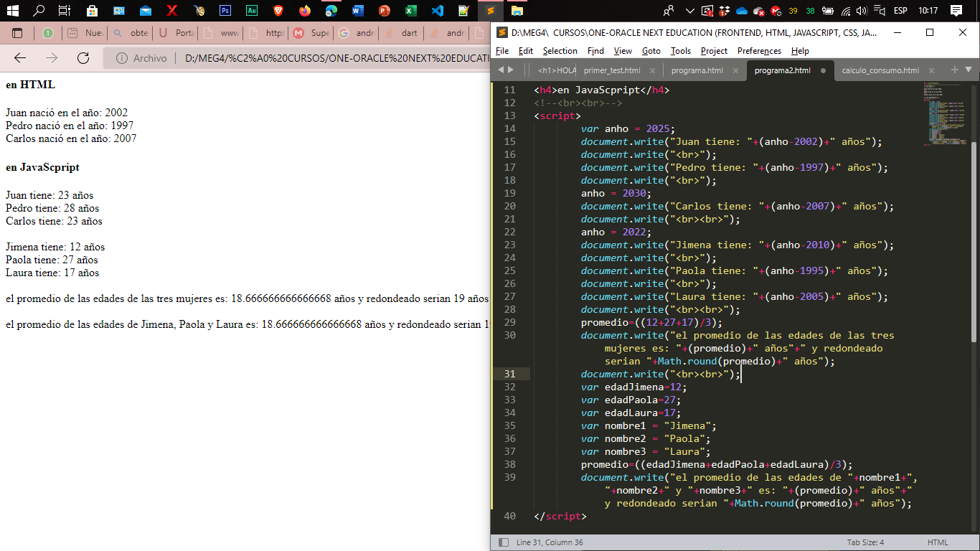Go back in Edge browser
The image size is (980, 551).
[x=20, y=58]
